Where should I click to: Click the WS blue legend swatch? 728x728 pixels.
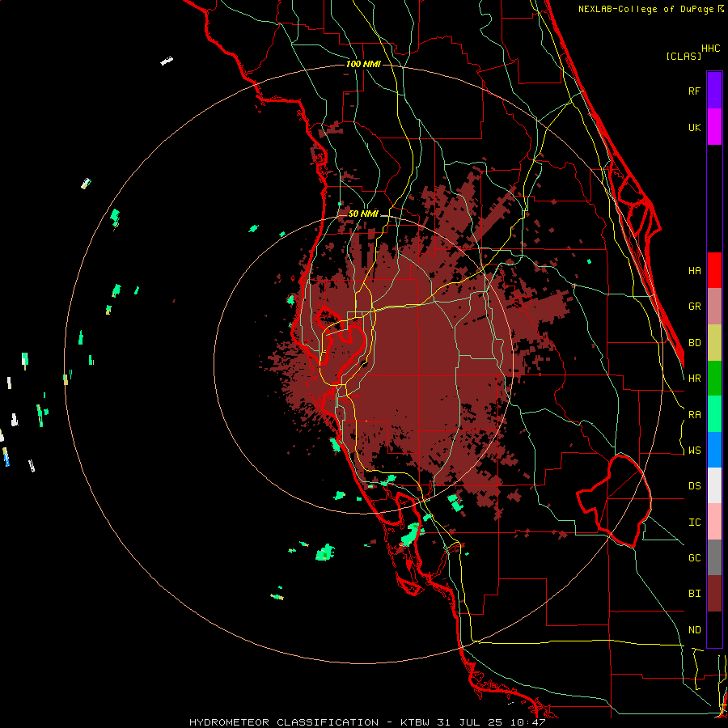click(x=714, y=450)
